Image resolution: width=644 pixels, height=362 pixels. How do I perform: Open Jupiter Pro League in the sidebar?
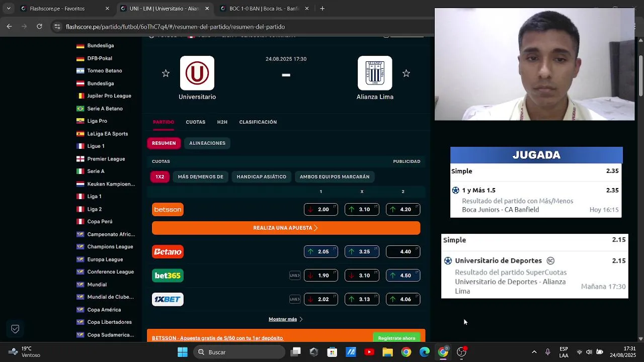point(109,96)
